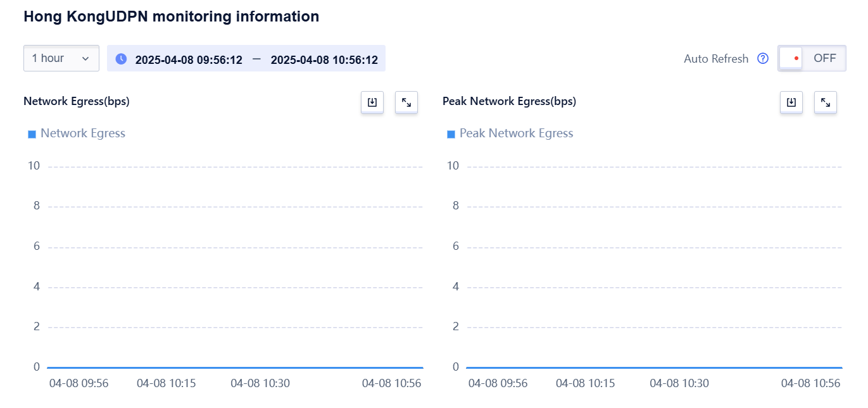Expand the Network Egress chart to fullscreen

(x=406, y=102)
